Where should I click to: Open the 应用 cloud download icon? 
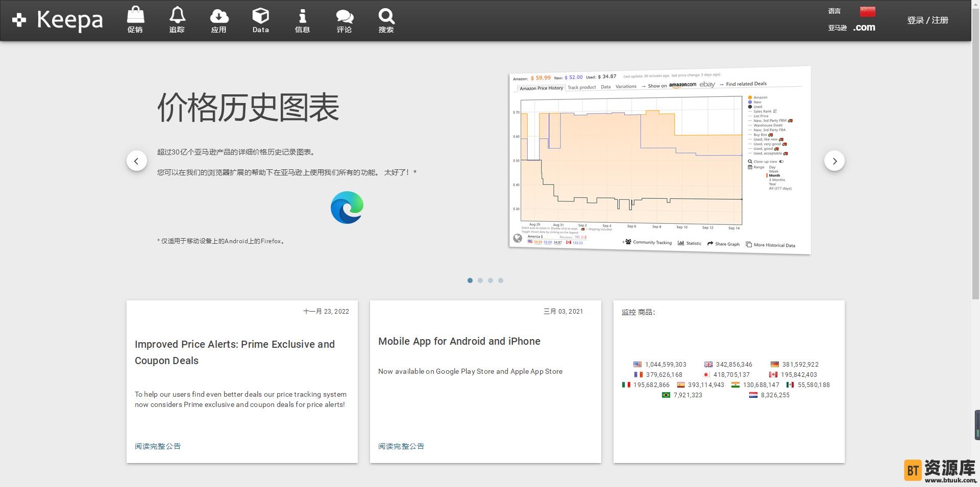click(x=219, y=20)
